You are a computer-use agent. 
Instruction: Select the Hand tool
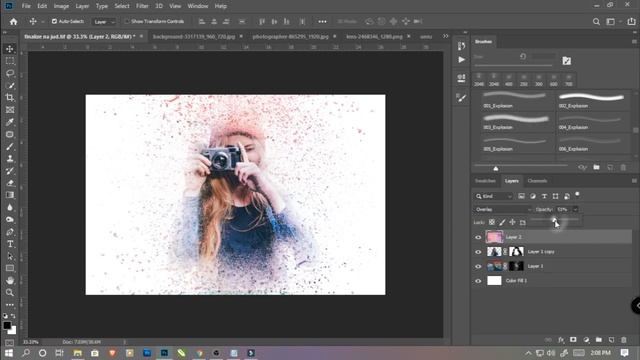pyautogui.click(x=10, y=280)
